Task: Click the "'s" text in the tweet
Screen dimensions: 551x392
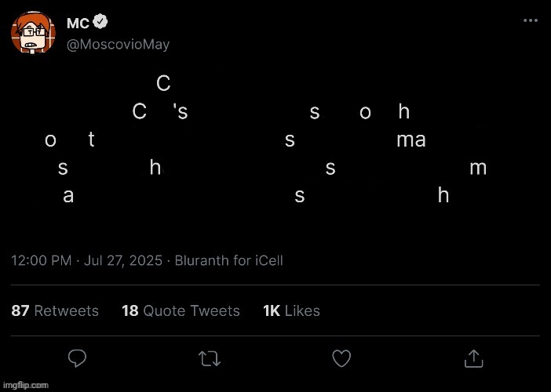Action: tap(179, 112)
